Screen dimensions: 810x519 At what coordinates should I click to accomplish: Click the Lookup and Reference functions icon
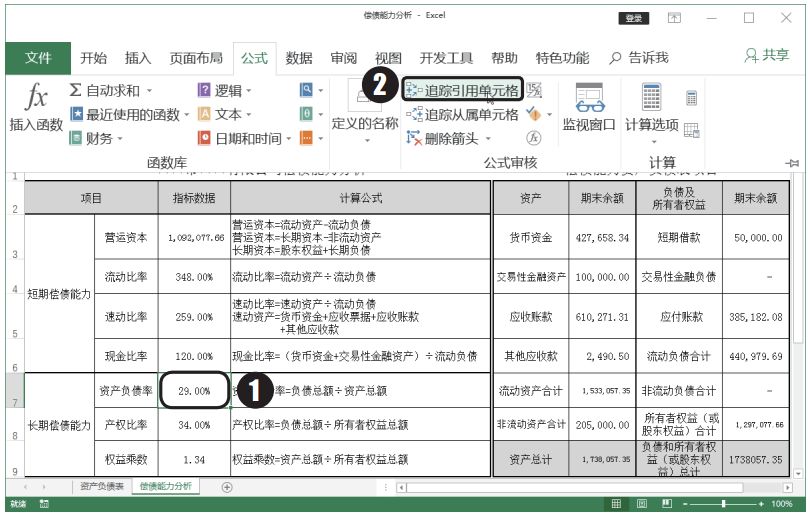[306, 90]
